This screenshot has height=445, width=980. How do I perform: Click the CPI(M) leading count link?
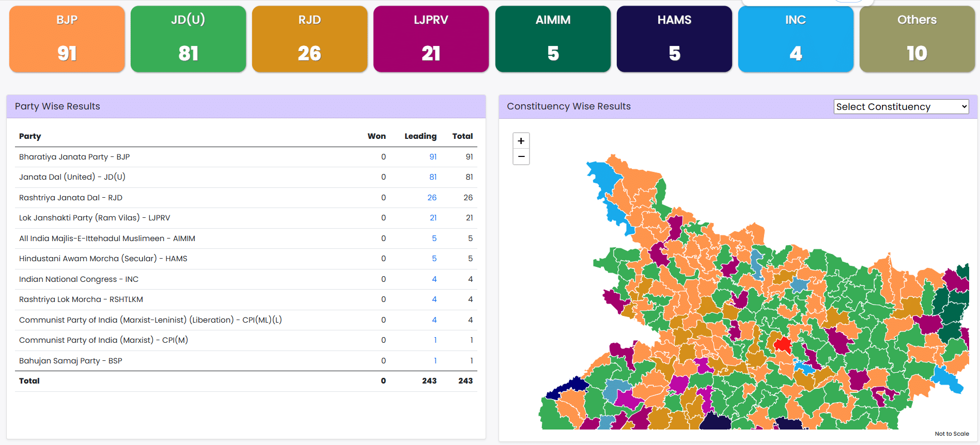tap(435, 340)
